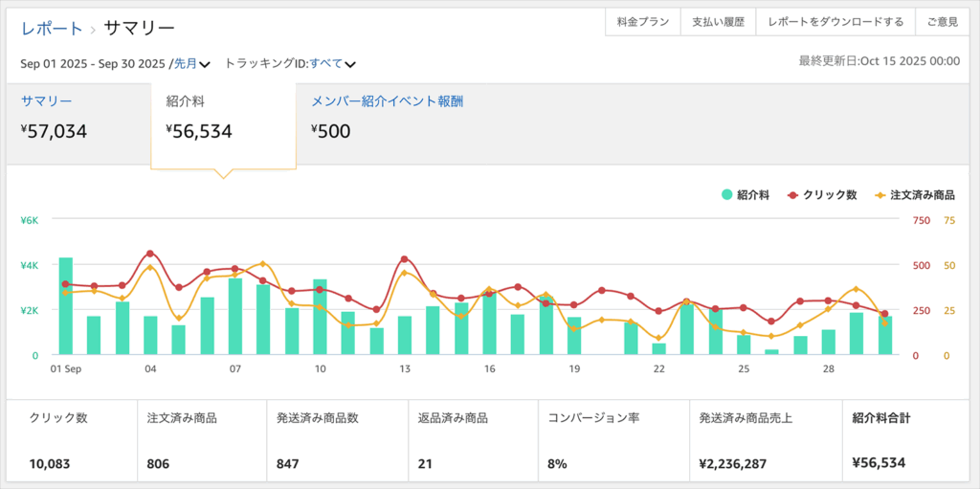Switch to the サマリー tab
Screen dimensions: 980x489
pos(46,100)
